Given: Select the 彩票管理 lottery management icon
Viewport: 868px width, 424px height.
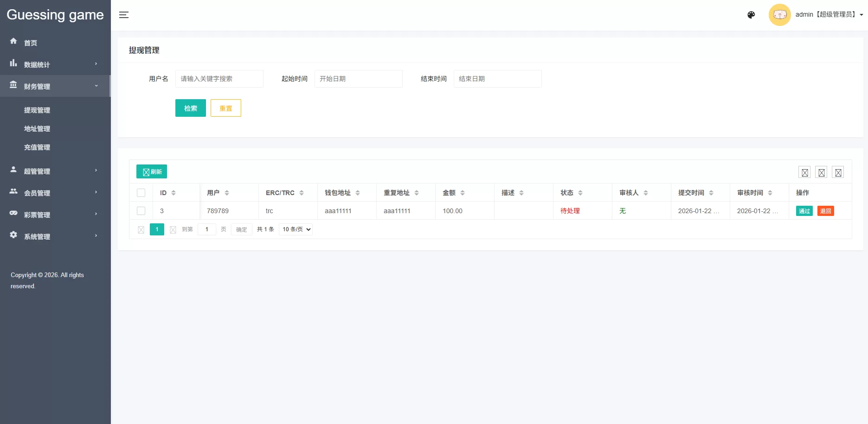Looking at the screenshot, I should tap(13, 214).
